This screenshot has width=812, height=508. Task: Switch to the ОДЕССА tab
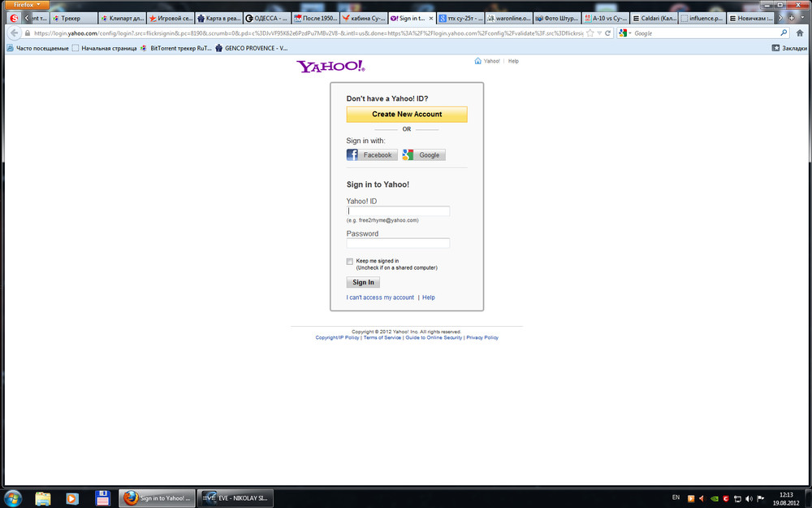pyautogui.click(x=267, y=18)
